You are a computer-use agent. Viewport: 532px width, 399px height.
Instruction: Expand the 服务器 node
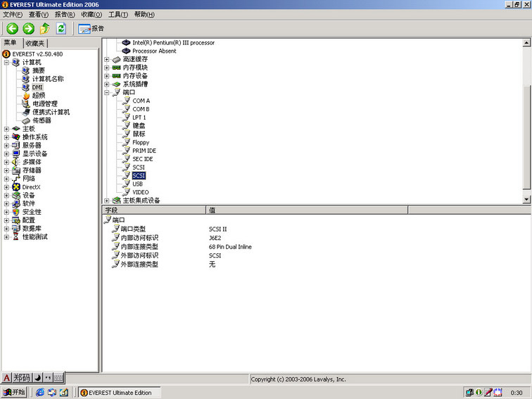[x=6, y=146]
